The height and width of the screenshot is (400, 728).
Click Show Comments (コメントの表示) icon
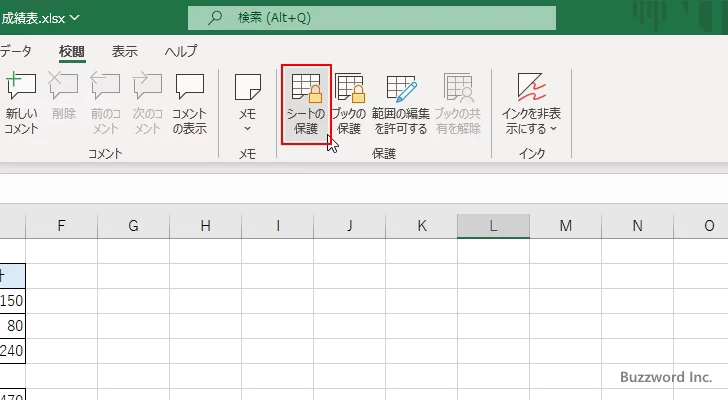pyautogui.click(x=190, y=103)
